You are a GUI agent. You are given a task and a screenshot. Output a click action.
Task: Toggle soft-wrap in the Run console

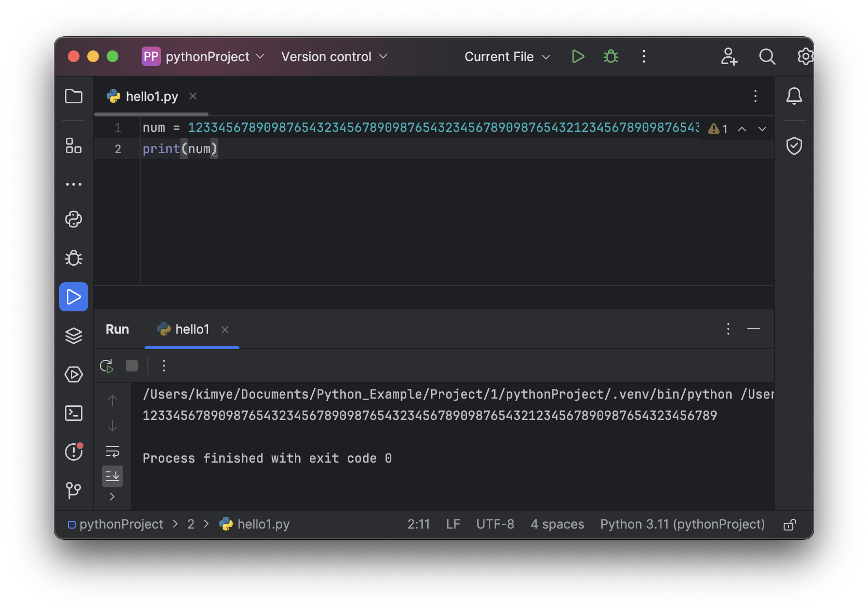(x=113, y=452)
